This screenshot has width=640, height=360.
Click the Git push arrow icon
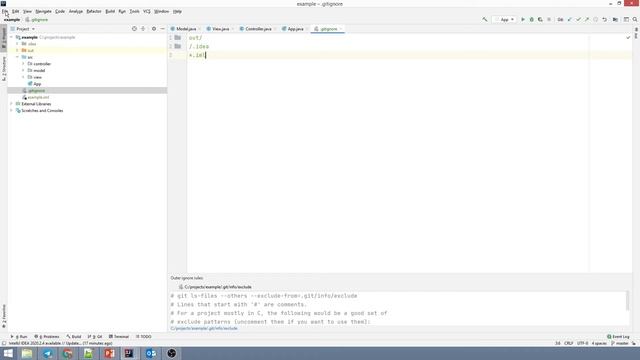(x=587, y=20)
